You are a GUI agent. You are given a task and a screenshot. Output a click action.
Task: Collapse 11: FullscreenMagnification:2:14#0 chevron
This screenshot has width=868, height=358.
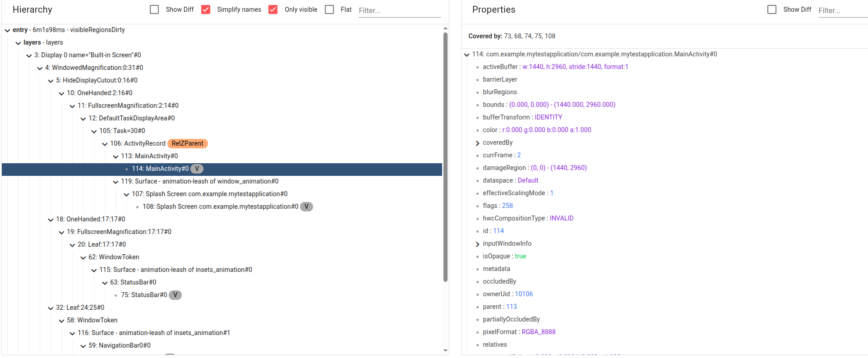click(72, 106)
